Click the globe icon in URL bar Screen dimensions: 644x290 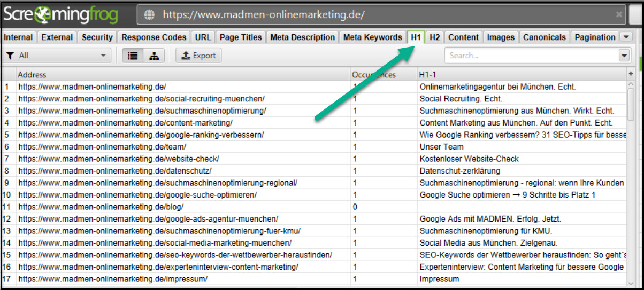pyautogui.click(x=150, y=14)
